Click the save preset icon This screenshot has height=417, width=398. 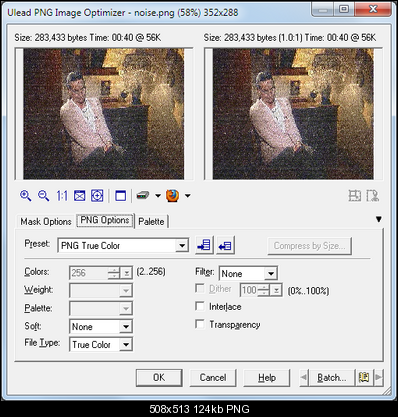(x=204, y=246)
